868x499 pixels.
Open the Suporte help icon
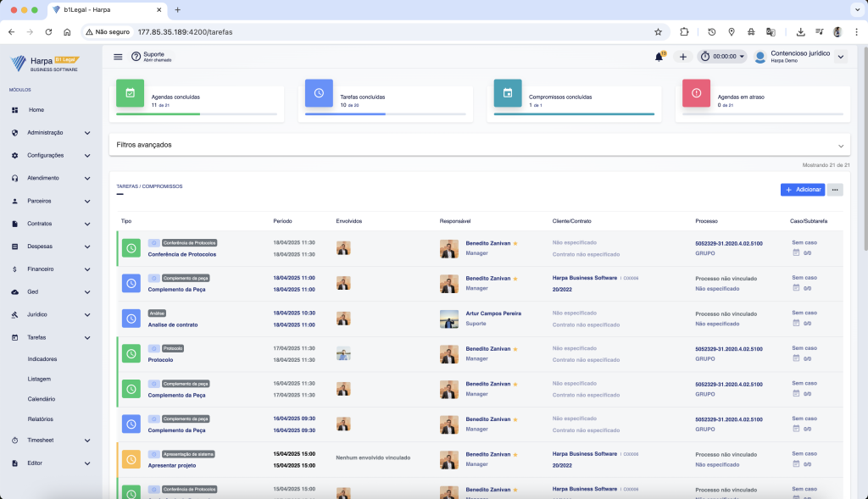point(136,57)
